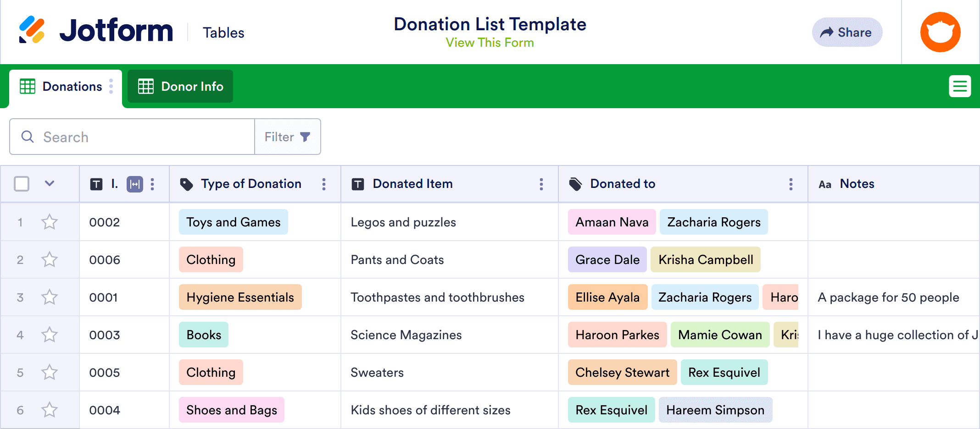Click the Jotform logo icon

coord(32,30)
